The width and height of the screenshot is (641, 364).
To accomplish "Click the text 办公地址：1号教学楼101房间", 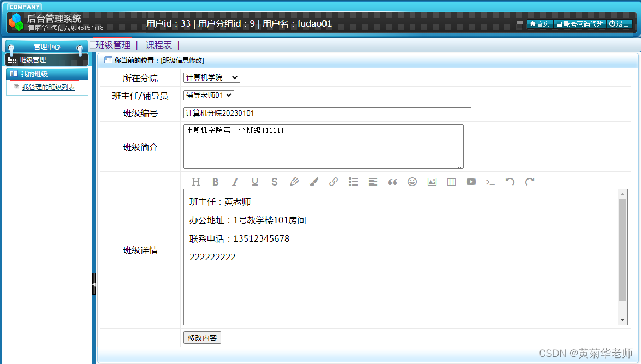I will coord(248,220).
